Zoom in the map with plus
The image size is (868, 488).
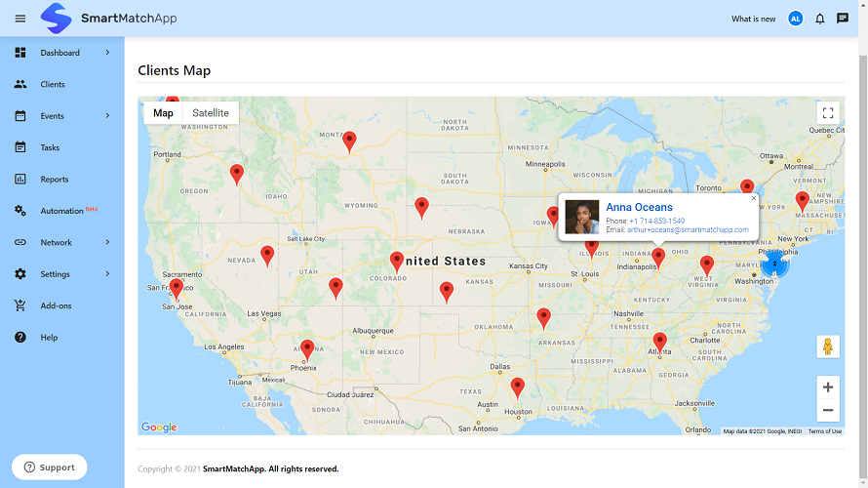pyautogui.click(x=828, y=387)
